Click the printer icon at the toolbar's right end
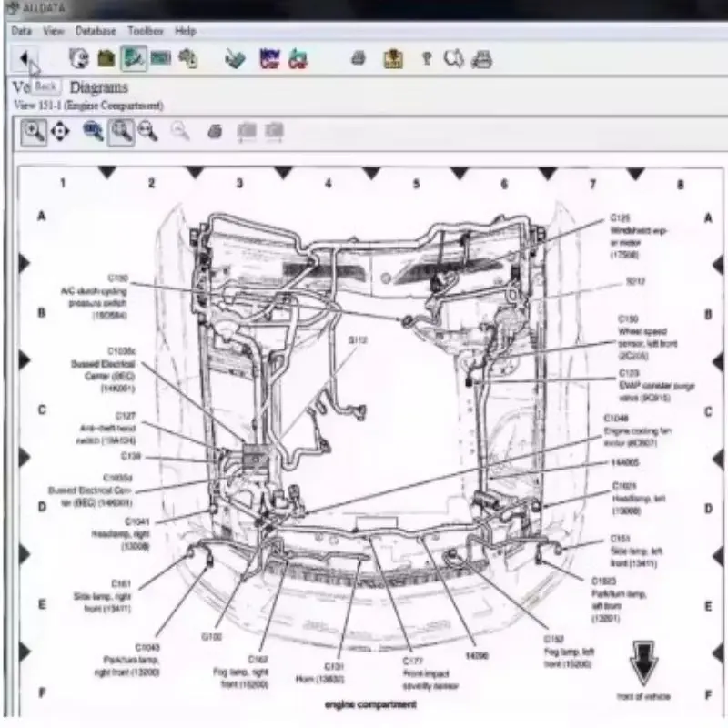The width and height of the screenshot is (728, 728). point(482,59)
